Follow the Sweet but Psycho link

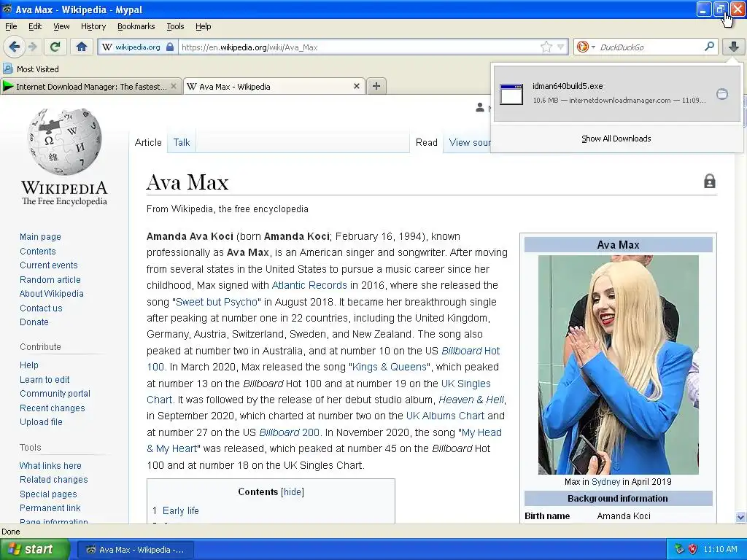point(217,302)
